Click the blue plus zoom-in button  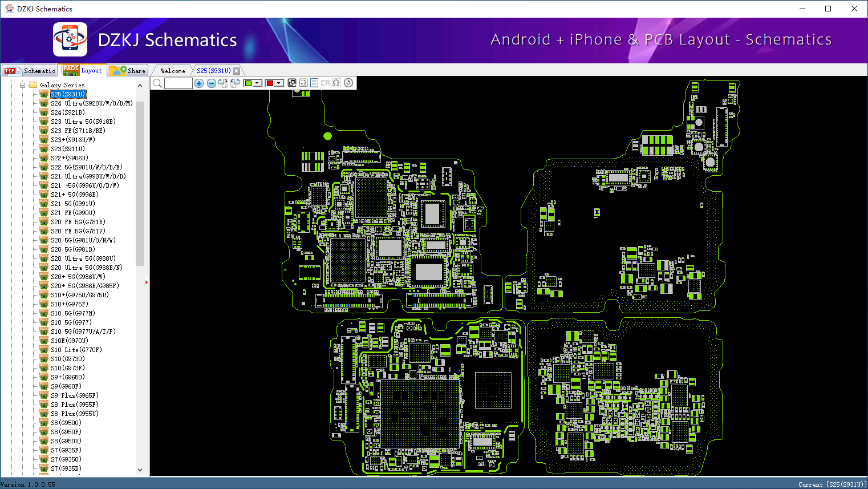(x=199, y=83)
